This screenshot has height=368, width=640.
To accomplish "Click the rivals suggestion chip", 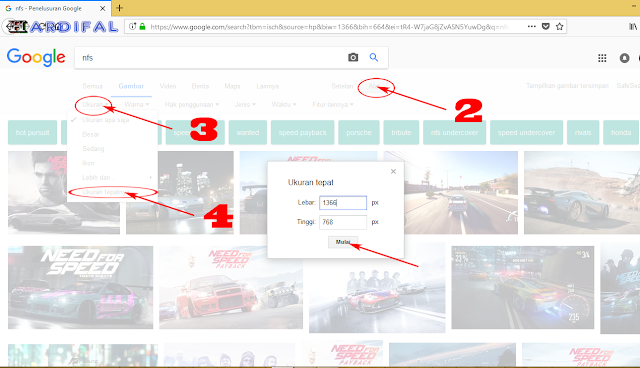I will pyautogui.click(x=583, y=133).
